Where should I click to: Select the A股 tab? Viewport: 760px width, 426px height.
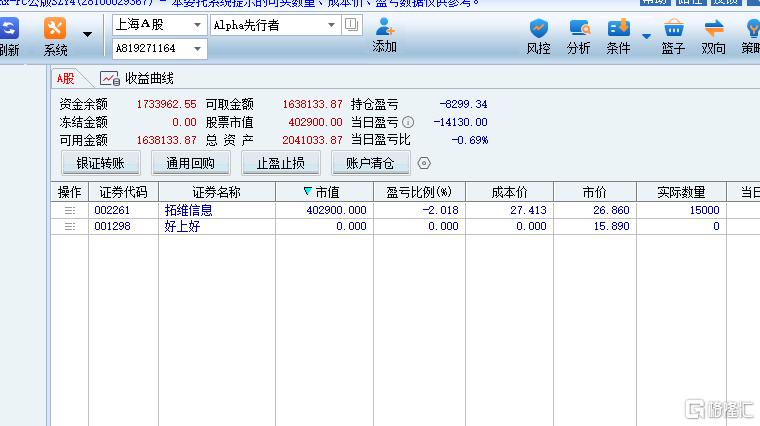click(x=65, y=79)
